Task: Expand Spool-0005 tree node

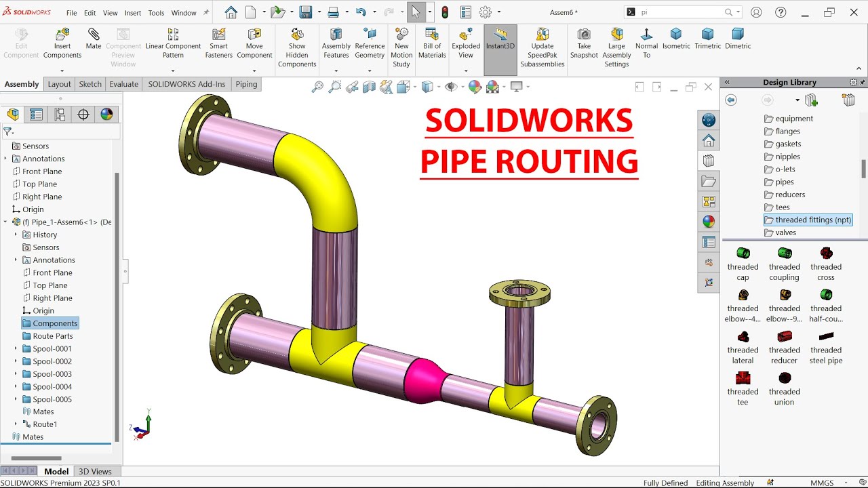Action: pyautogui.click(x=16, y=399)
